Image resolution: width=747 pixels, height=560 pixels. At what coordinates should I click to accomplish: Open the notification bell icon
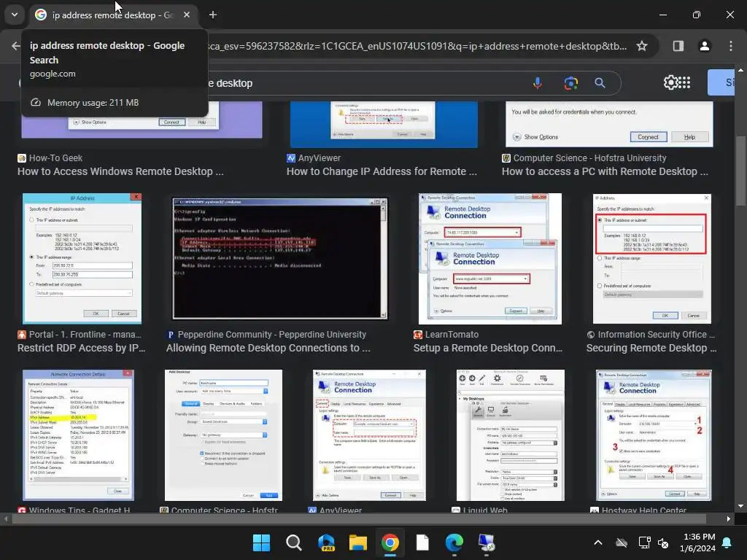click(727, 542)
